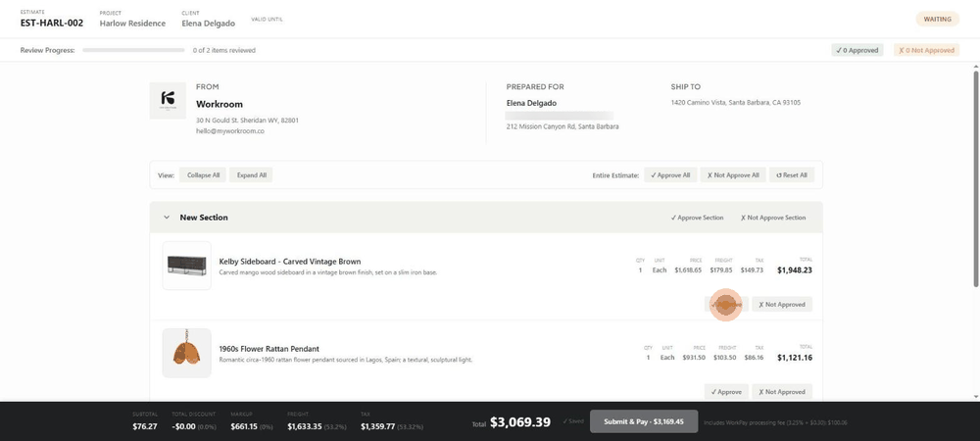Approve All items in entire estimate

(670, 175)
